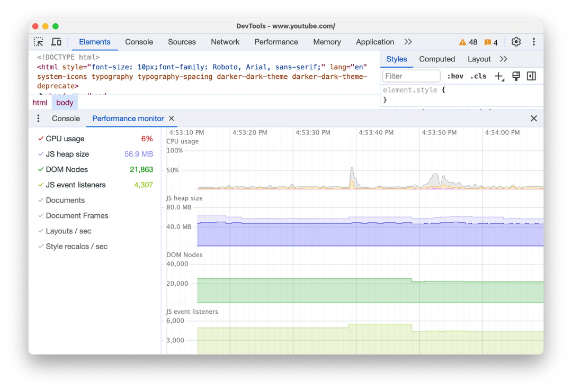Select the Styles sub-tab
This screenshot has width=572, height=392.
pyautogui.click(x=397, y=59)
